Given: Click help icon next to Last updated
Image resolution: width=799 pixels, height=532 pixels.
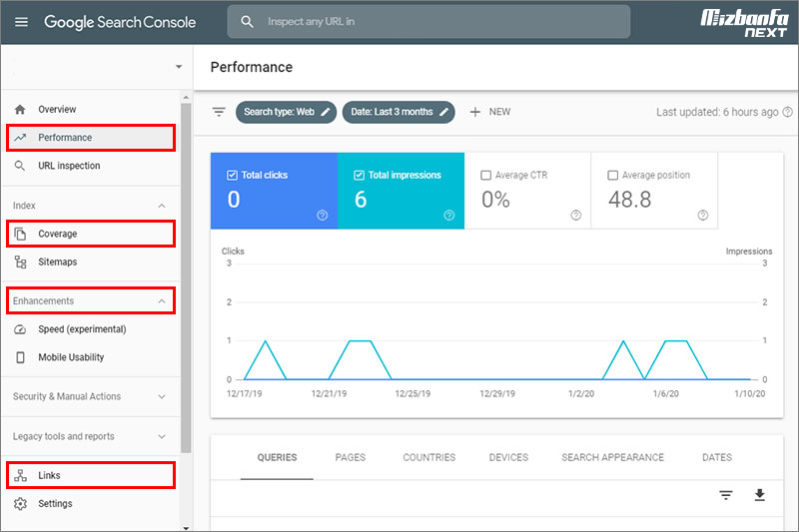Looking at the screenshot, I should click(x=787, y=112).
